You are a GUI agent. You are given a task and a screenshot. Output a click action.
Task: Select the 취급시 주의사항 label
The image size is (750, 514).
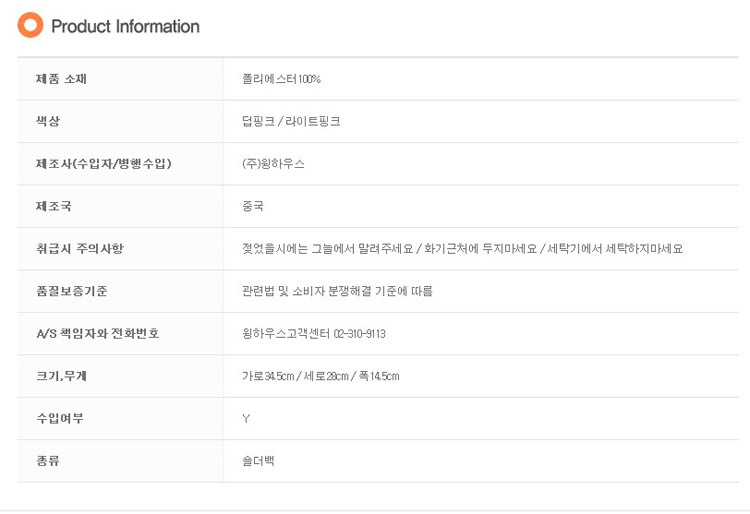coord(80,249)
